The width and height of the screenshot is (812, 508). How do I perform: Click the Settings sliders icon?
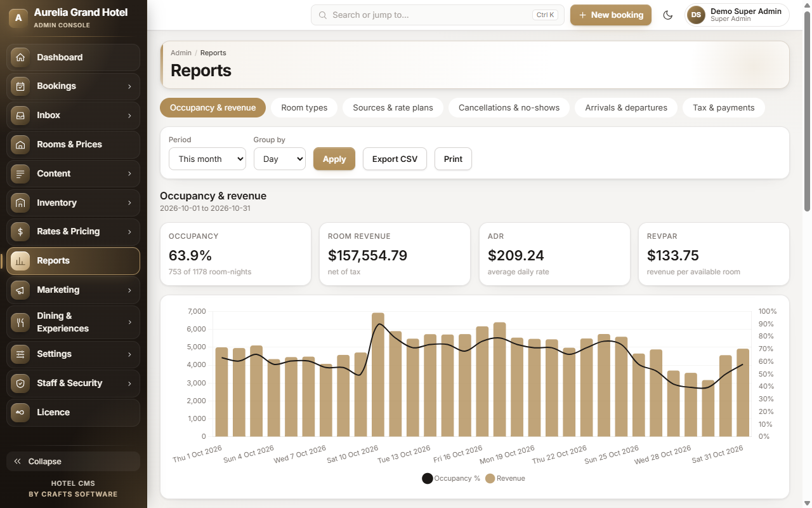(x=20, y=354)
